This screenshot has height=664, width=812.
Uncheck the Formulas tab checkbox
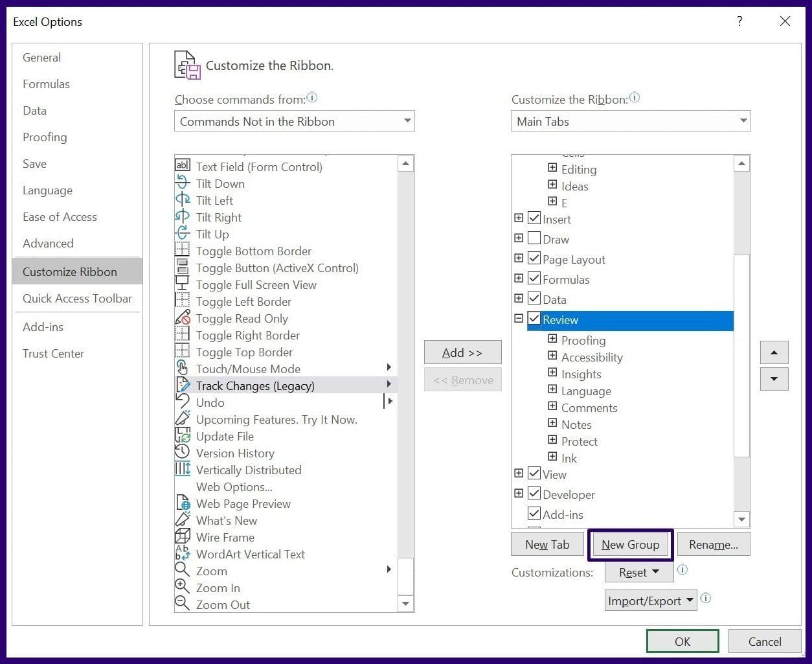tap(534, 279)
